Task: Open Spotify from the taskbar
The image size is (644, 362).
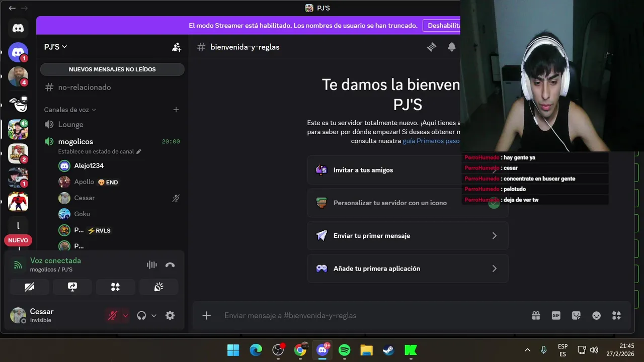Action: click(x=344, y=350)
